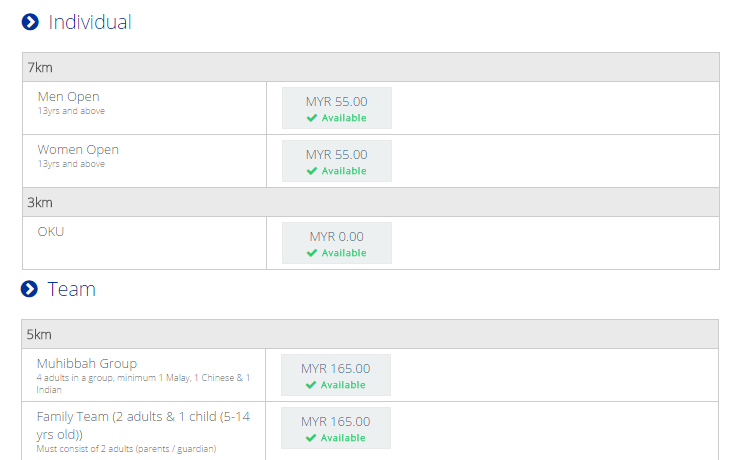Click the green checkmark for Muhibbah Group
733x460 pixels.
(x=311, y=385)
